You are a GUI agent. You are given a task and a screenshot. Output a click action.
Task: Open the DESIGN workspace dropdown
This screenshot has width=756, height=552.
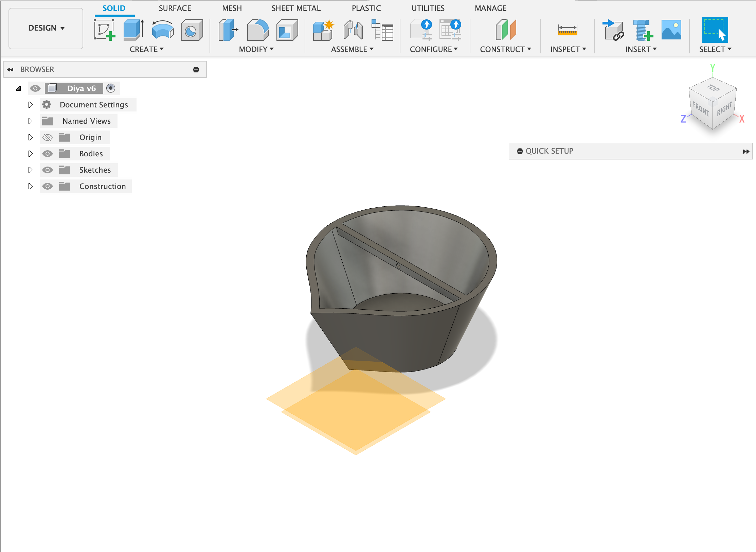tap(46, 28)
